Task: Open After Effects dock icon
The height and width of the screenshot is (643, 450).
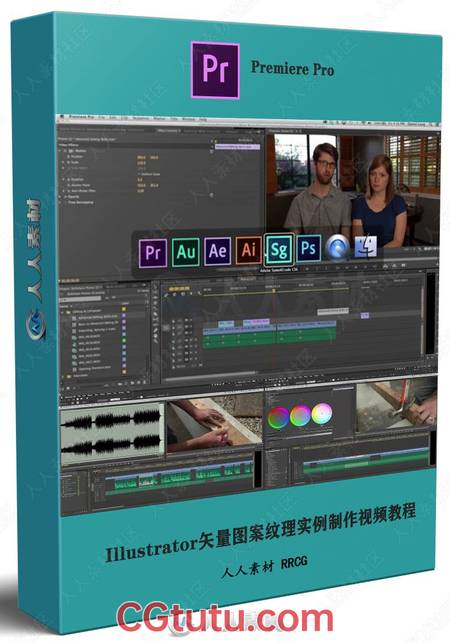Action: [x=217, y=251]
